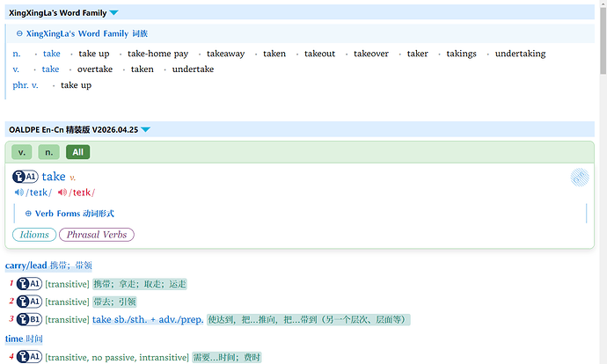Select the All part-of-speech tab

click(x=77, y=152)
